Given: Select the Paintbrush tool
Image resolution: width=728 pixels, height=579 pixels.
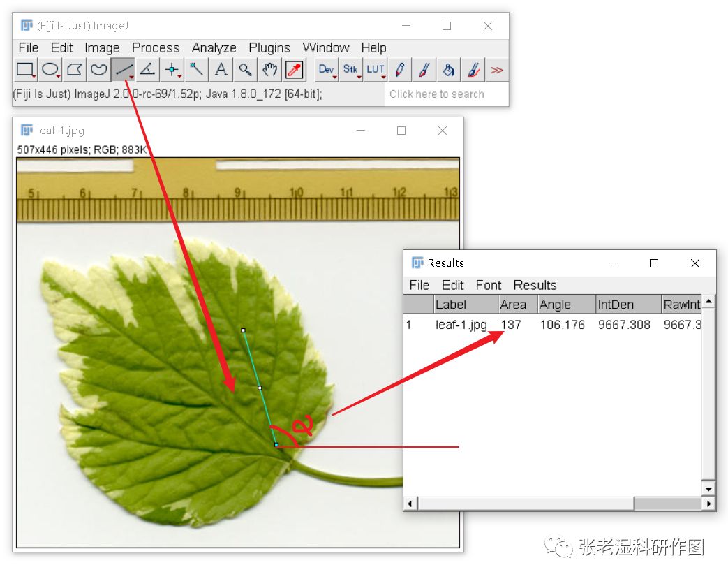Looking at the screenshot, I should tap(424, 70).
